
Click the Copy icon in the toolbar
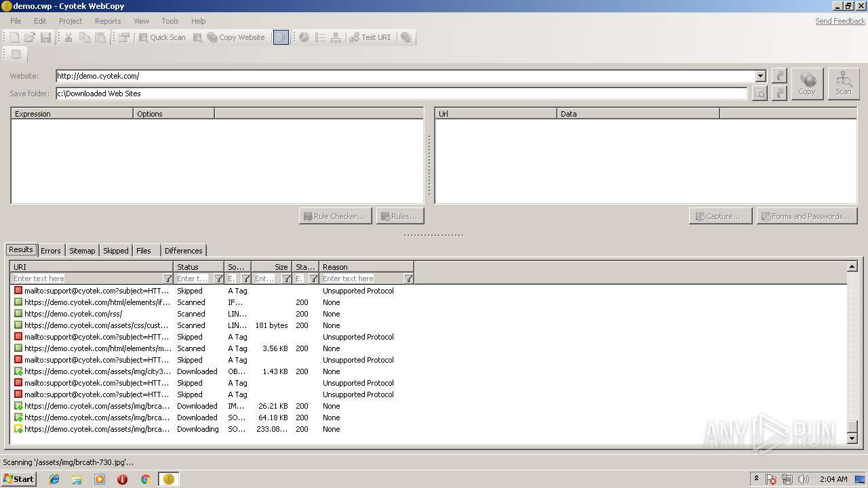point(85,37)
